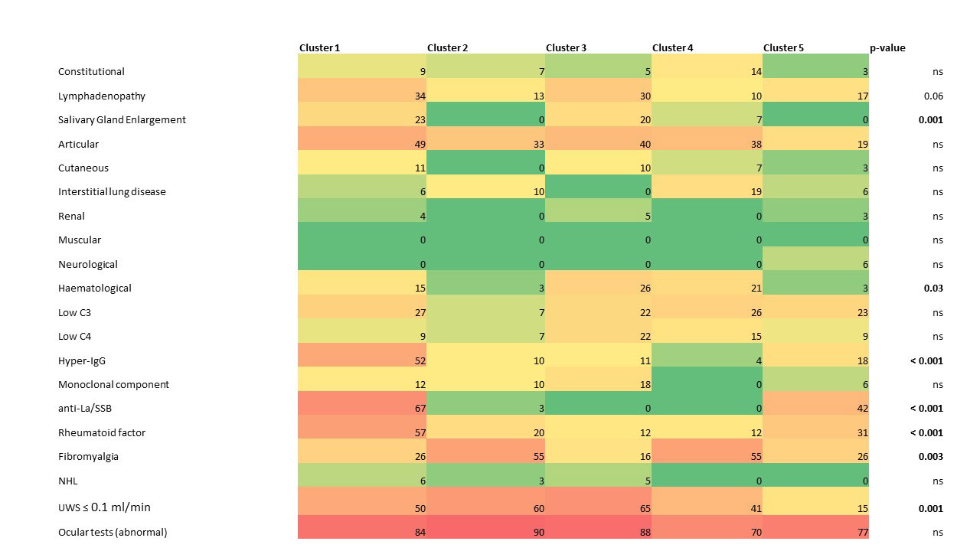Select Cluster 1 Articular cell showing 49

coord(362,144)
